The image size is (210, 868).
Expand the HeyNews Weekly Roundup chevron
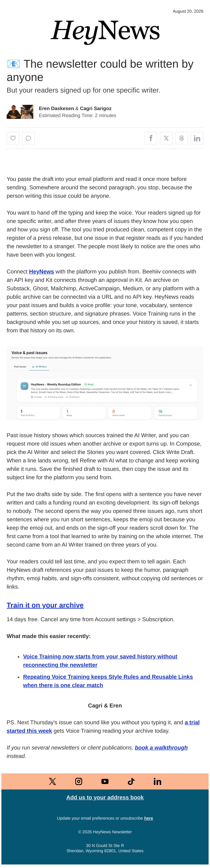pyautogui.click(x=190, y=385)
